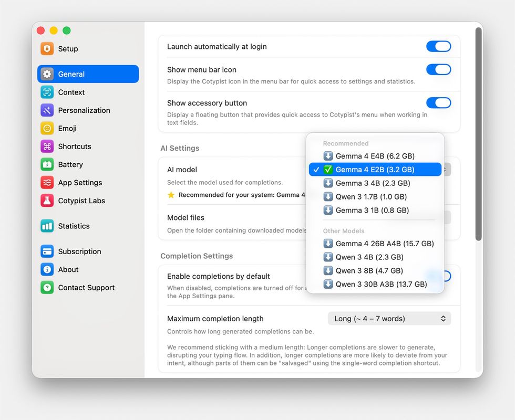Image resolution: width=515 pixels, height=420 pixels.
Task: Open the Maximum completion length dropdown
Action: click(389, 319)
